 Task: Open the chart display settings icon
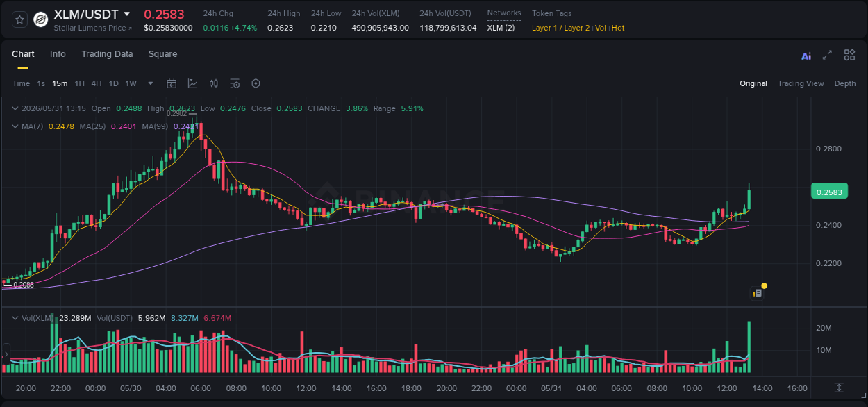(x=235, y=83)
